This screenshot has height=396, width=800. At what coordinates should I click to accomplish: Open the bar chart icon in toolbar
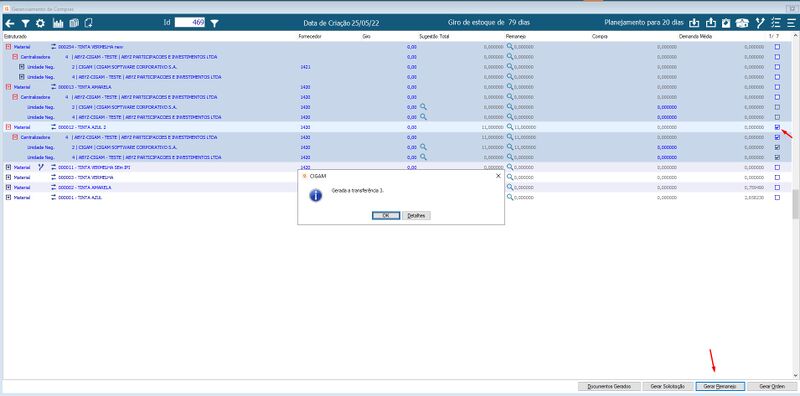[x=58, y=23]
